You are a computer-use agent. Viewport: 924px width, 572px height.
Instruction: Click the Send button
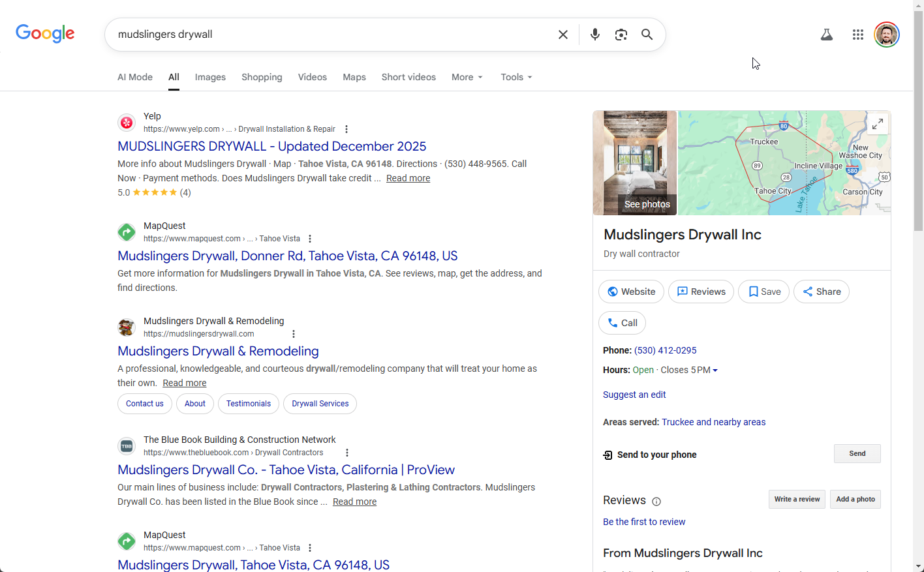(x=857, y=454)
